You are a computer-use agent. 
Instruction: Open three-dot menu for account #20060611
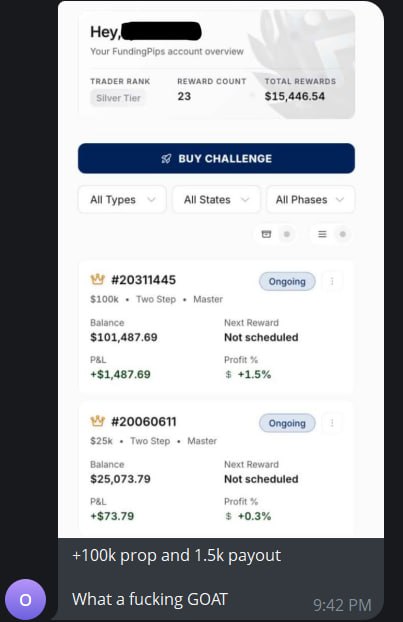pos(332,423)
